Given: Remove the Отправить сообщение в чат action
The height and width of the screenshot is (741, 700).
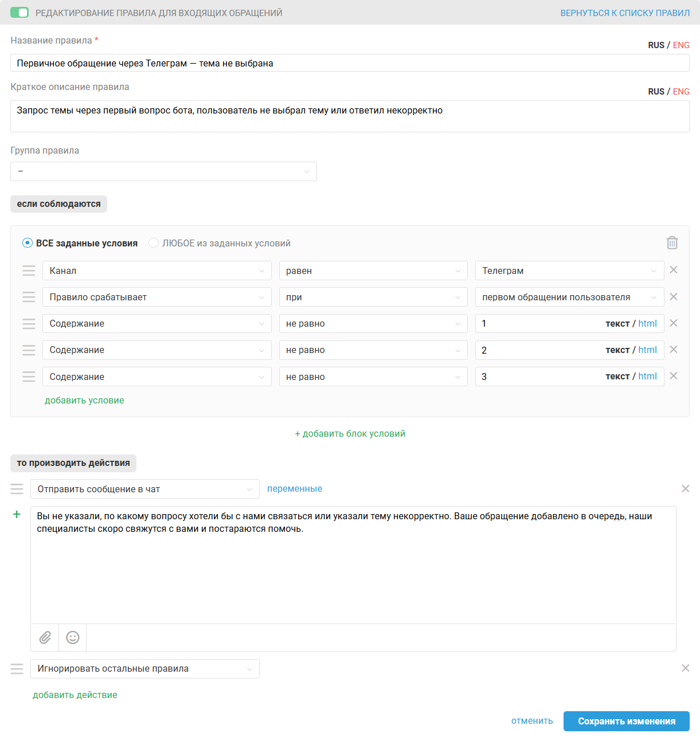Looking at the screenshot, I should (x=685, y=489).
